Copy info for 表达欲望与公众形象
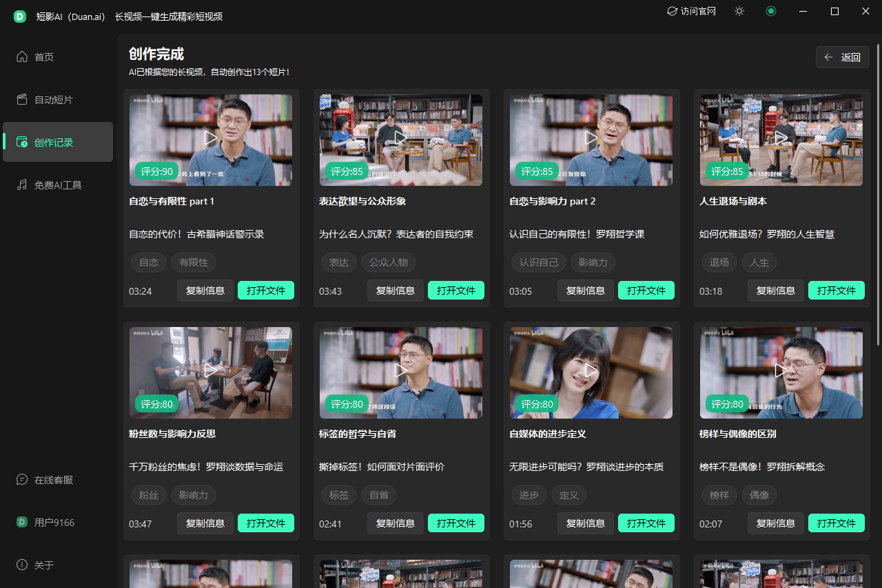 (x=396, y=291)
